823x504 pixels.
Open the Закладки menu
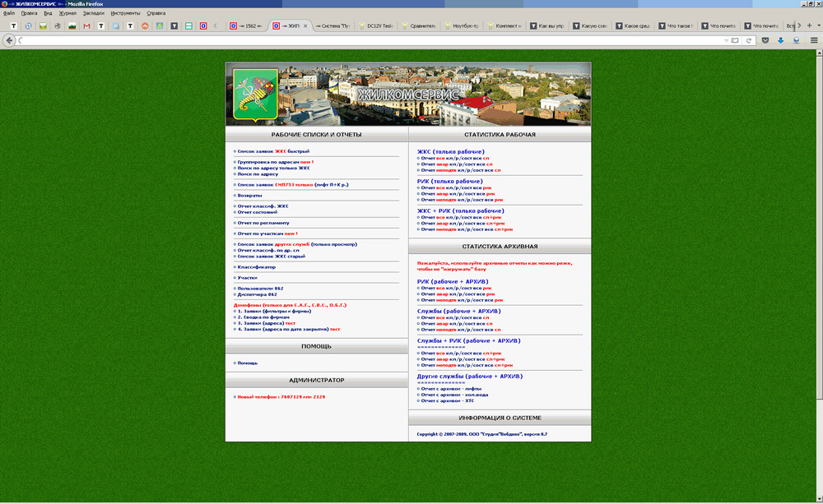click(93, 13)
